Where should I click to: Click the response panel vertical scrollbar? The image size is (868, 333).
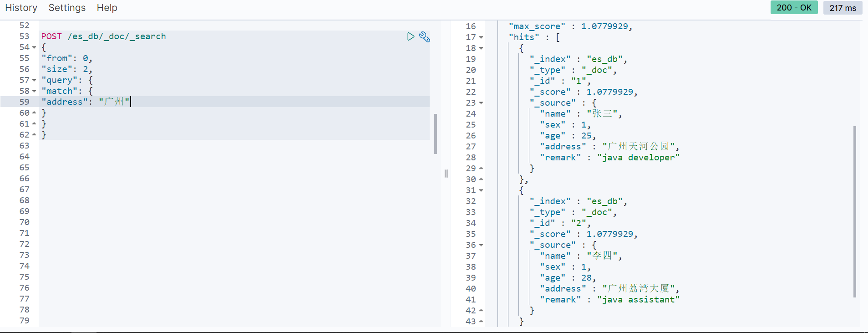point(855,212)
